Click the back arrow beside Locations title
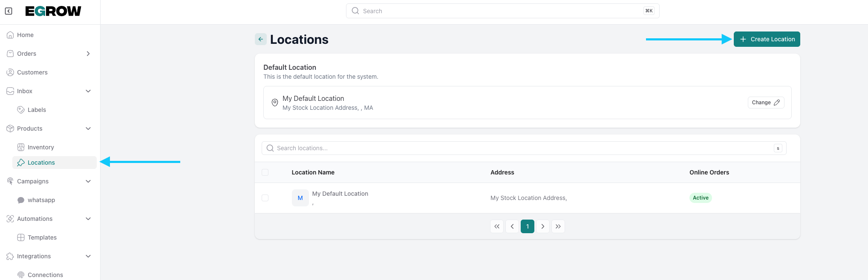Viewport: 868px width, 280px height. [261, 39]
